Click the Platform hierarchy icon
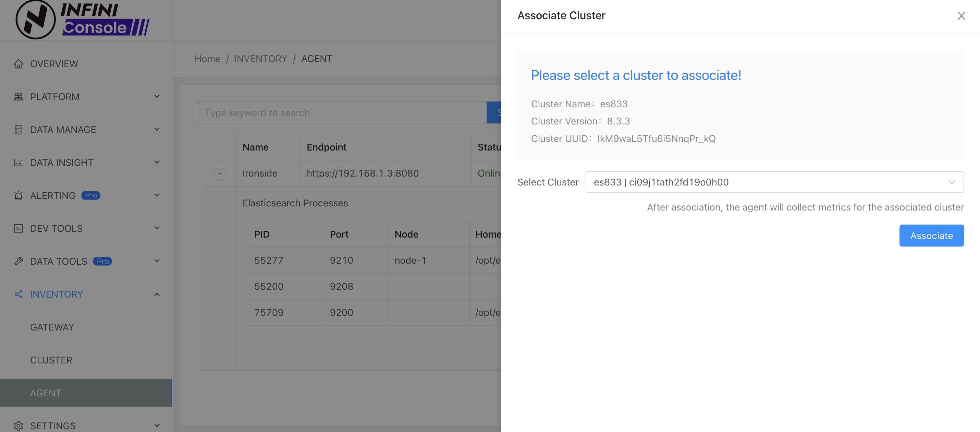 click(18, 97)
